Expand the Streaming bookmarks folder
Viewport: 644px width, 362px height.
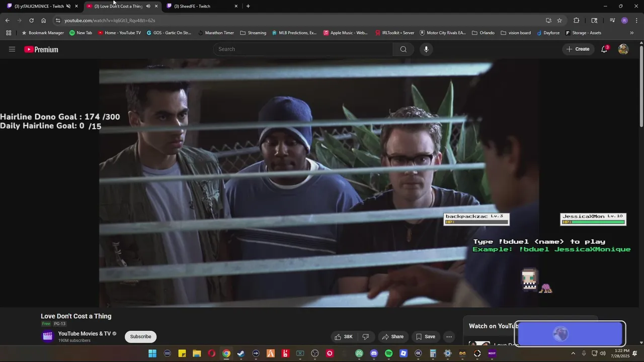(253, 33)
